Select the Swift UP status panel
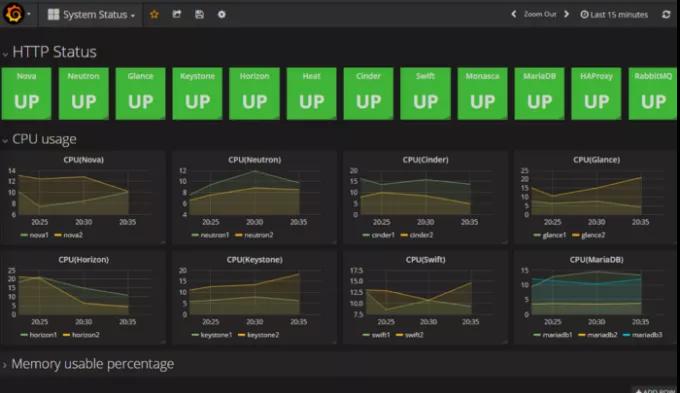 point(425,93)
